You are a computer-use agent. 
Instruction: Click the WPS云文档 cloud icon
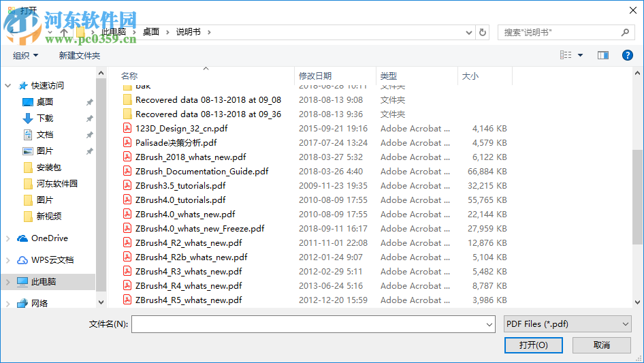click(x=22, y=260)
